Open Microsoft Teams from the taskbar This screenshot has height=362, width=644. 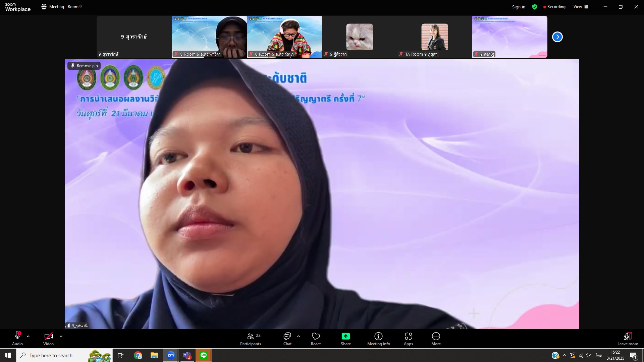(187, 355)
